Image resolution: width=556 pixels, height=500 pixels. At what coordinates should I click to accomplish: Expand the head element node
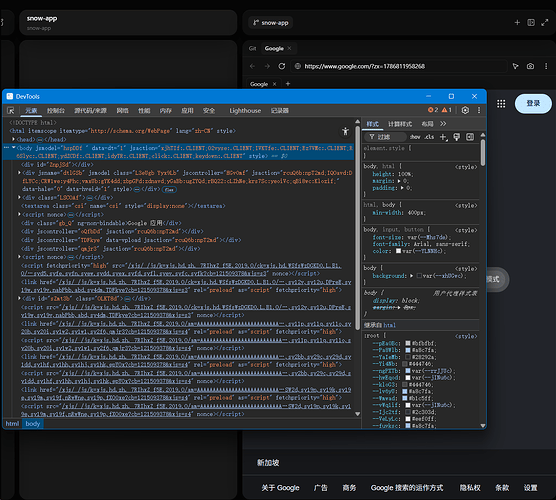click(x=13, y=139)
